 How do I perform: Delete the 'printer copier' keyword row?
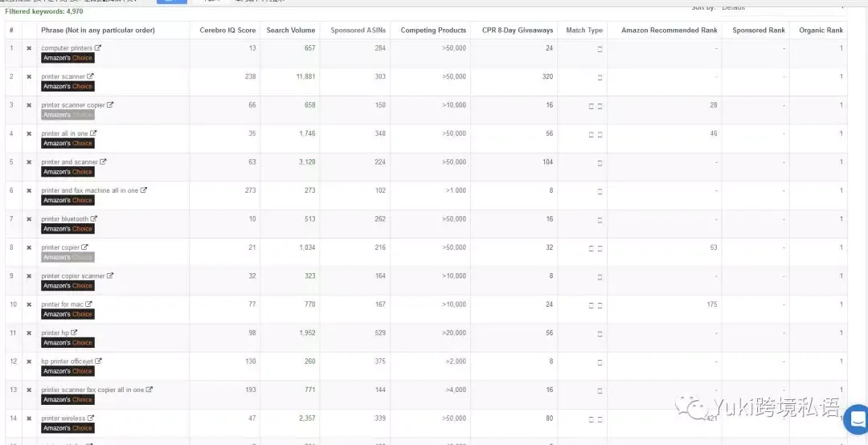click(x=29, y=247)
